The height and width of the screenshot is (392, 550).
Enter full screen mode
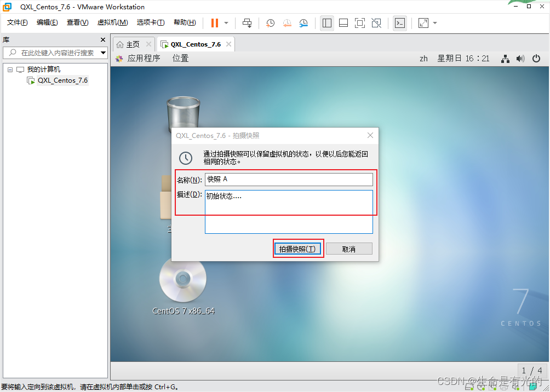pyautogui.click(x=360, y=23)
